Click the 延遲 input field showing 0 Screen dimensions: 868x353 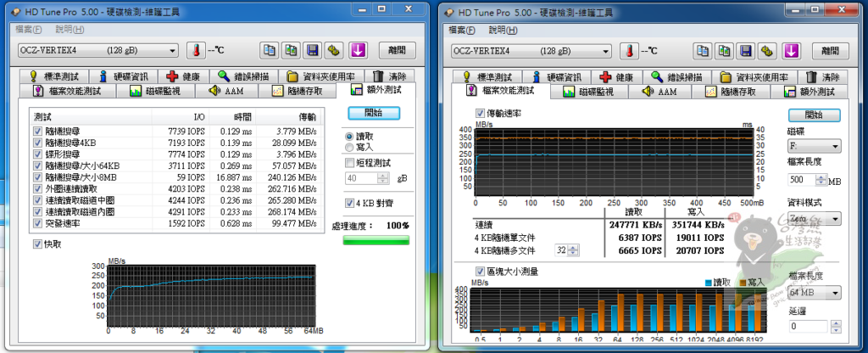808,327
